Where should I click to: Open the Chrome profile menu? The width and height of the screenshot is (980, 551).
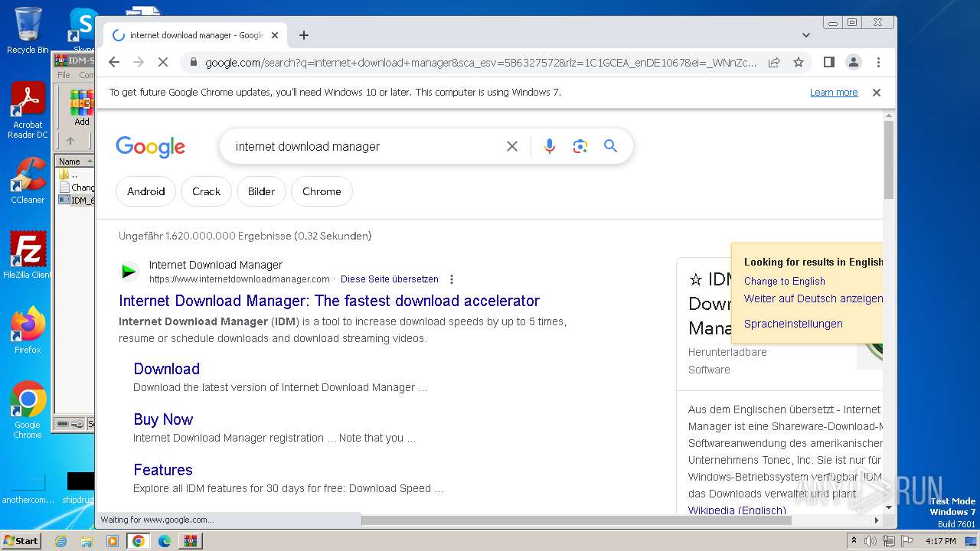click(853, 62)
